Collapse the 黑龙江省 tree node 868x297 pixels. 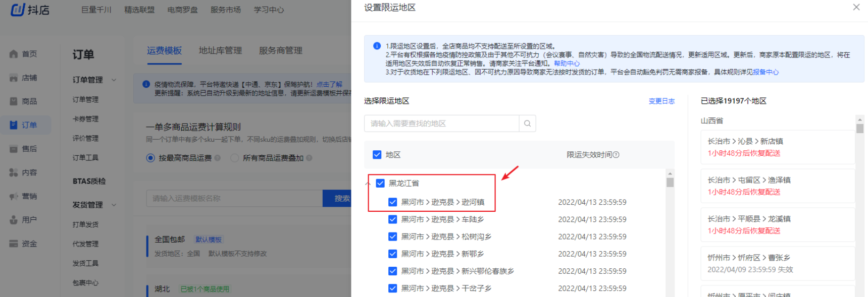[368, 184]
